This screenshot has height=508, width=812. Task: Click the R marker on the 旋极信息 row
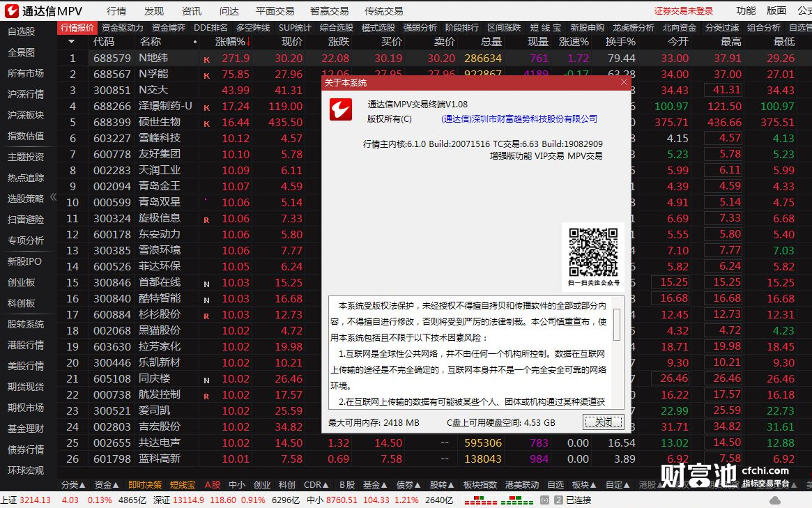[x=206, y=220]
